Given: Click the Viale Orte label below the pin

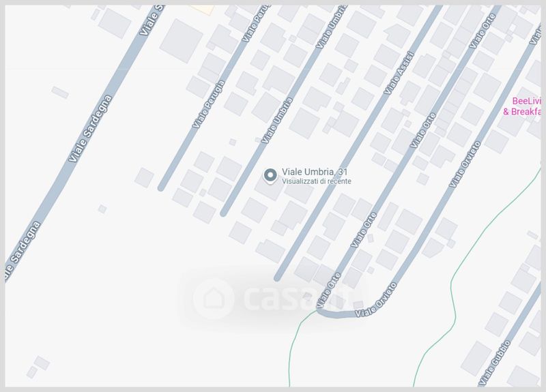Looking at the screenshot, I should [x=364, y=230].
